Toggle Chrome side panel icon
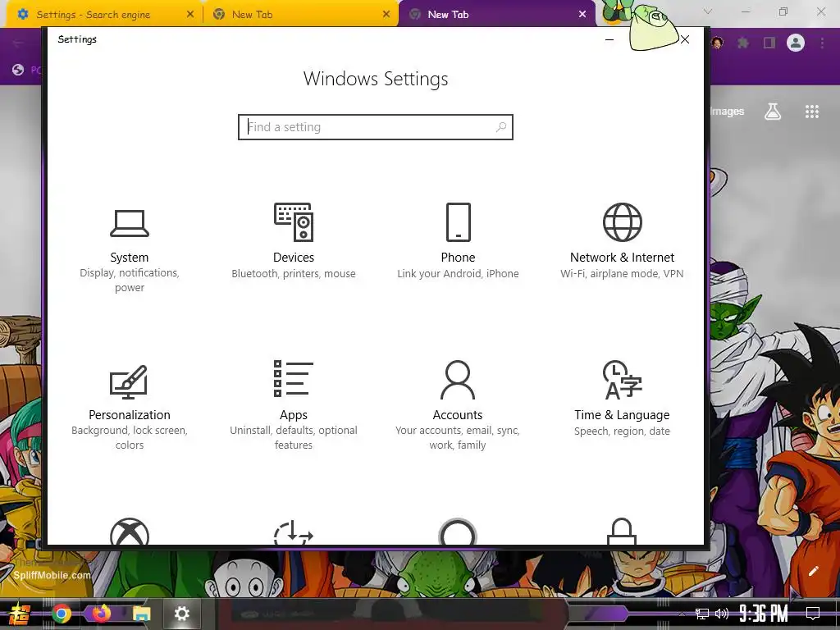This screenshot has width=840, height=630. 769,43
